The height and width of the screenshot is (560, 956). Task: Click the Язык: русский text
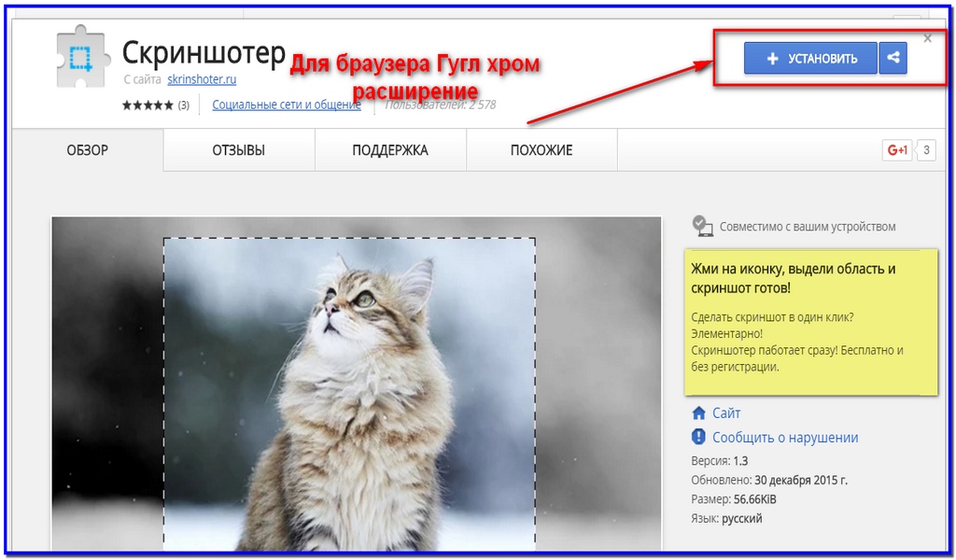[x=726, y=519]
